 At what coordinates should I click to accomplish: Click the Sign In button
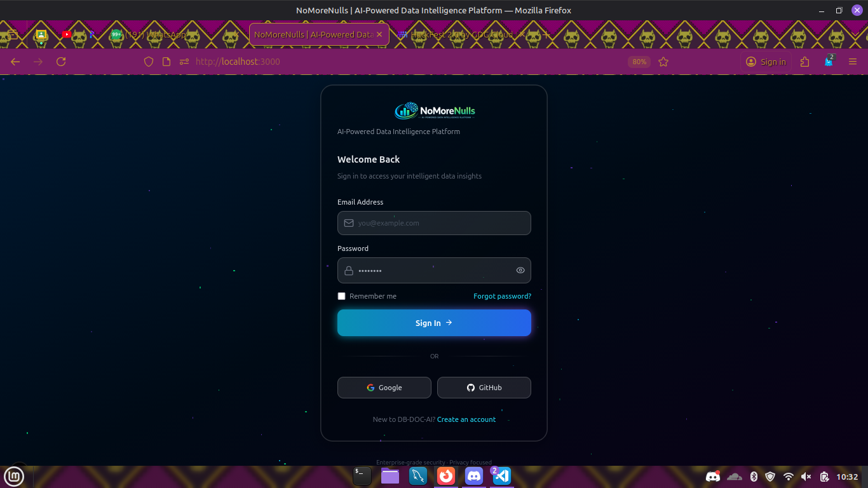(434, 323)
